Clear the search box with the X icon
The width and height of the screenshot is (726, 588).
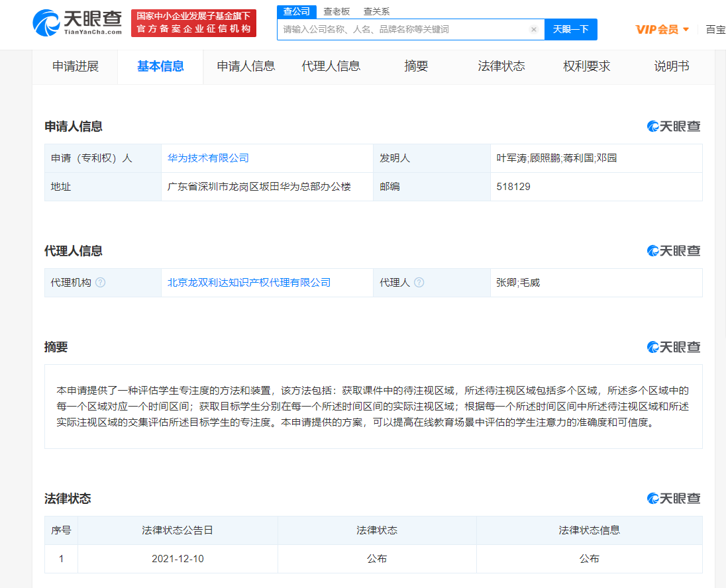(x=533, y=30)
